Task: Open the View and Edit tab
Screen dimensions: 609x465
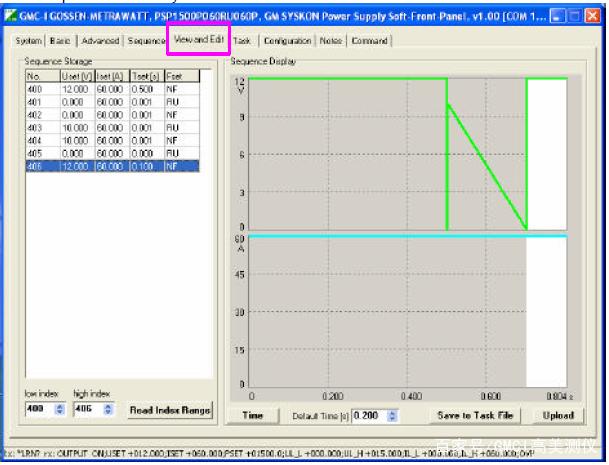Action: click(x=199, y=39)
